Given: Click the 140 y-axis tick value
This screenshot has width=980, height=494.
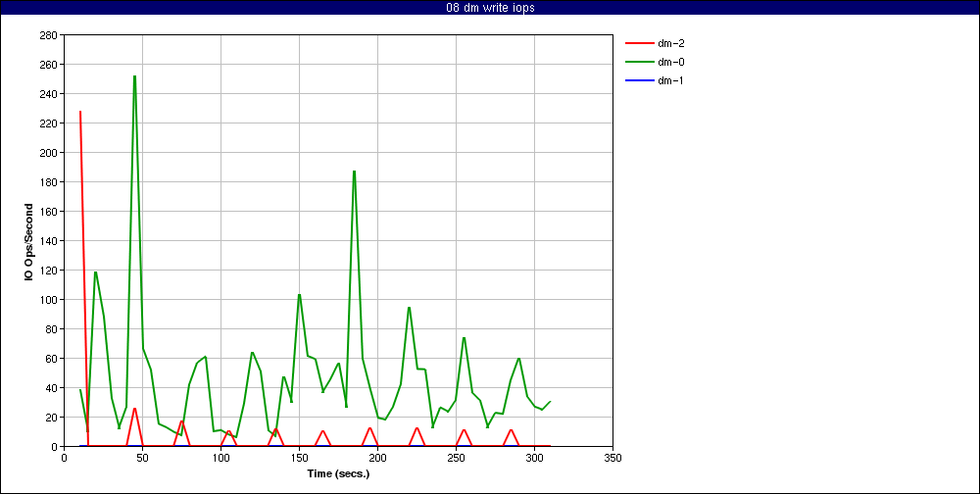Looking at the screenshot, I should [48, 241].
